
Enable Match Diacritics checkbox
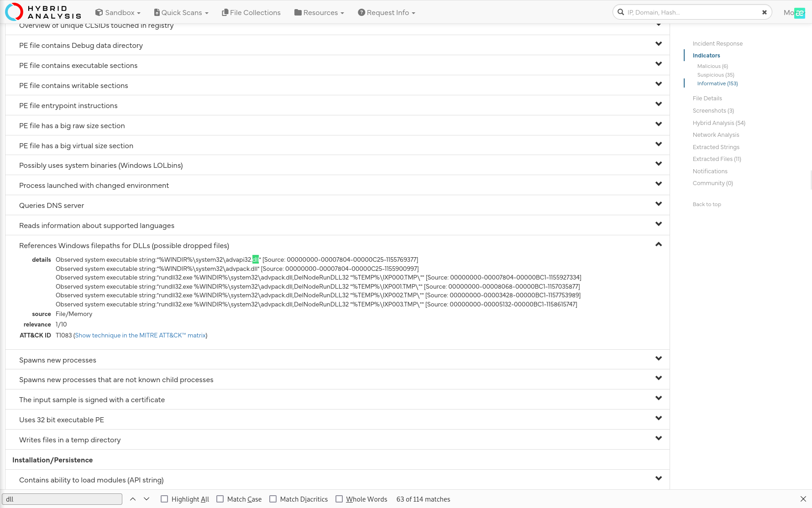click(x=273, y=499)
